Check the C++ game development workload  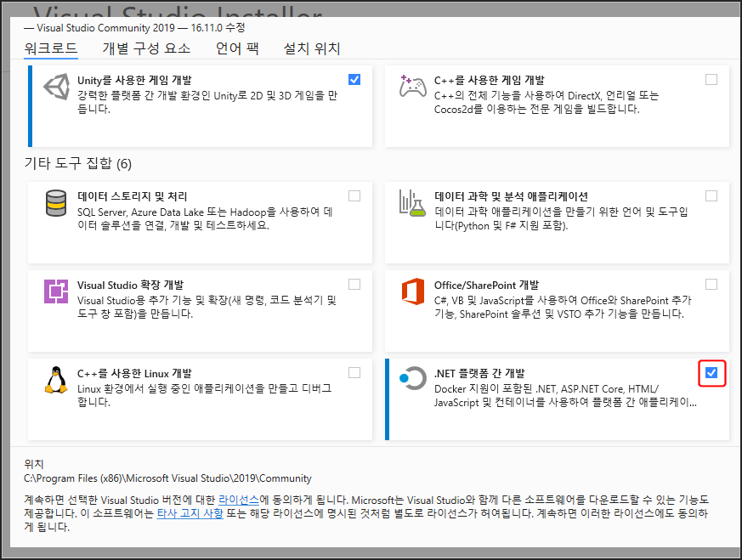(x=711, y=80)
